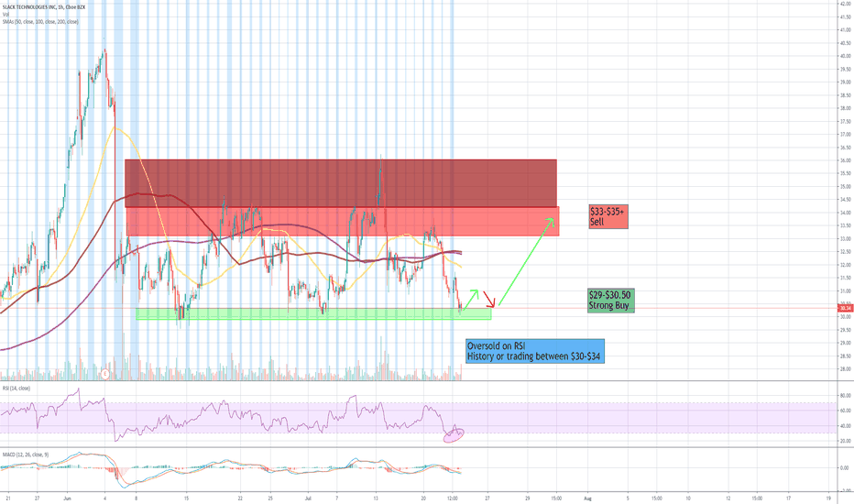Click the earnings 'E' marker on the chart
The height and width of the screenshot is (504, 854).
105,374
